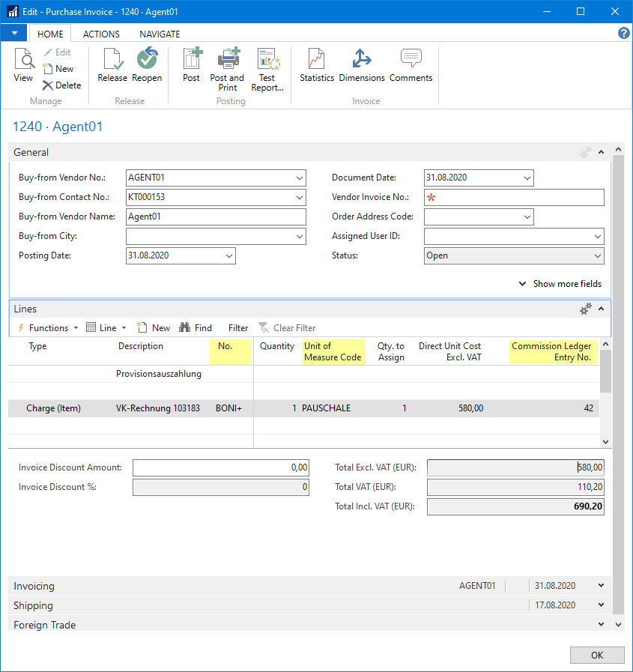Open the NAVIGATE tab
633x672 pixels.
click(159, 34)
